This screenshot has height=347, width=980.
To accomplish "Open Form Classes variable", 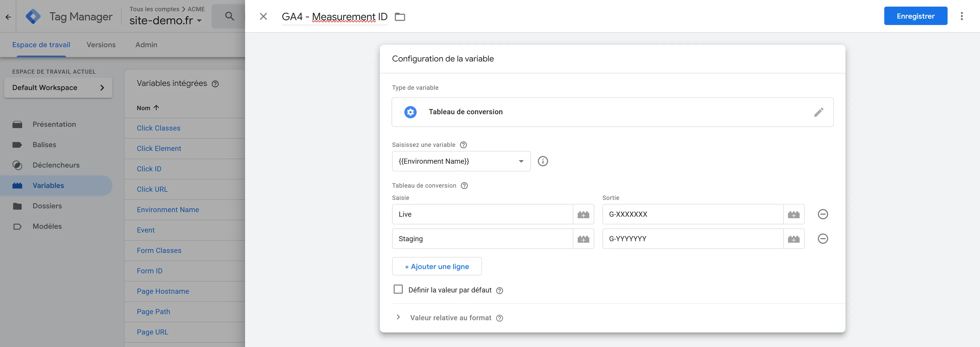I will [x=159, y=250].
